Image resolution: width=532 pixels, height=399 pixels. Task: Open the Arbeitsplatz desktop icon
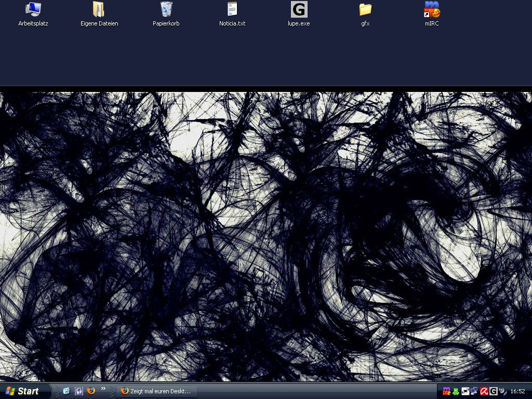tap(33, 10)
